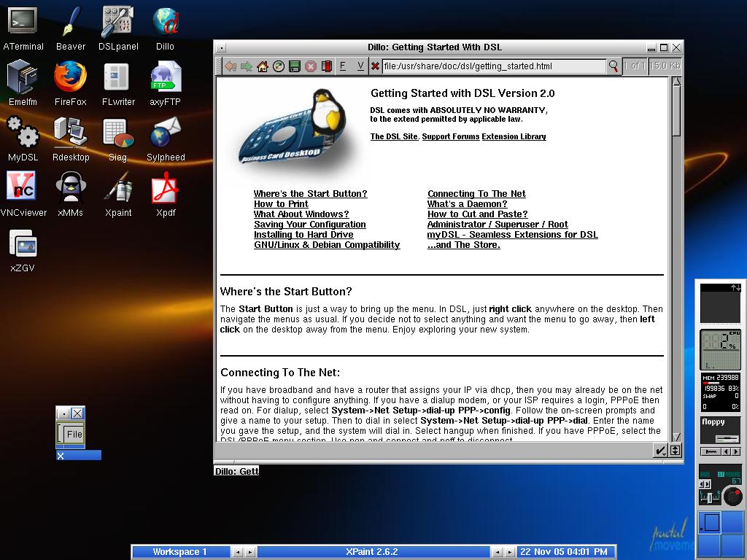Follow the Connecting To The Net link
This screenshot has height=560, width=747.
coord(476,193)
